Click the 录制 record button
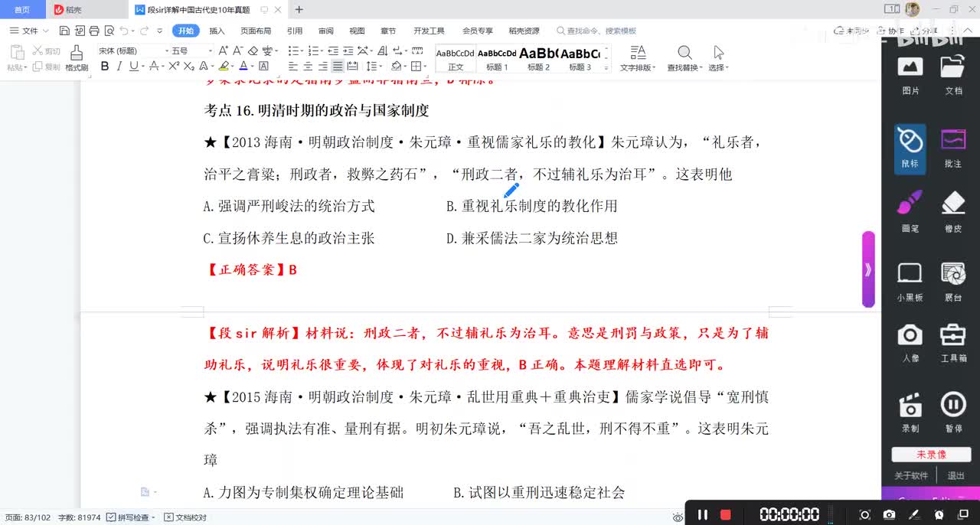 [x=910, y=413]
